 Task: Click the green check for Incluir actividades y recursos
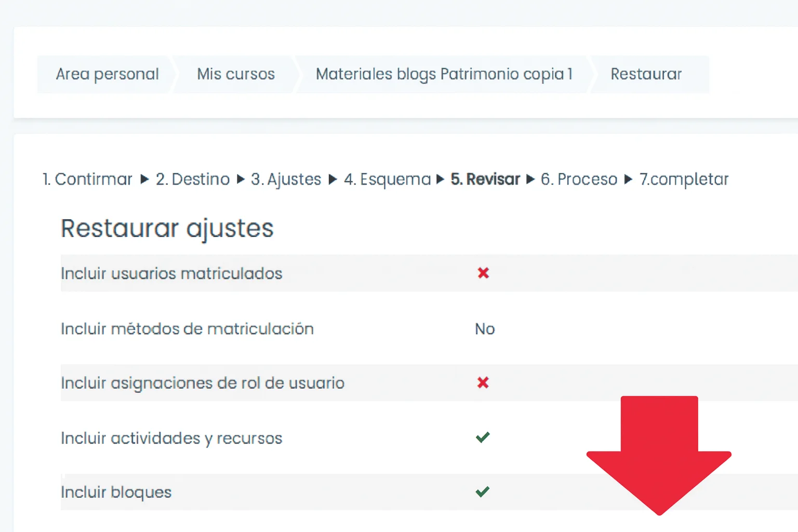(x=483, y=437)
